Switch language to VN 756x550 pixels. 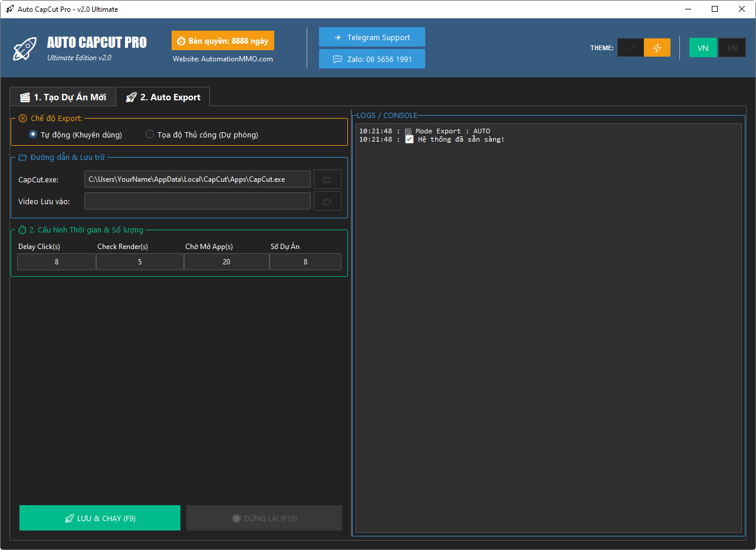(703, 48)
